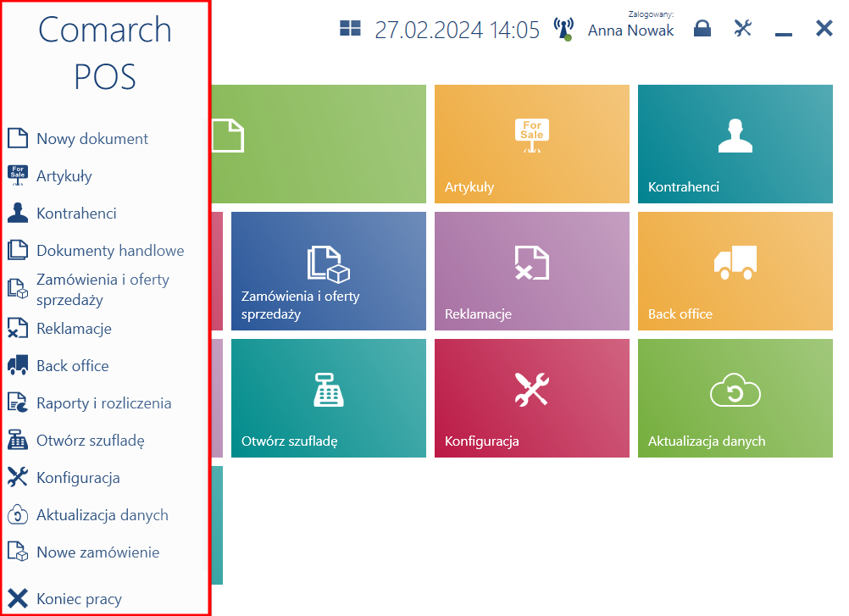Click the X icon beside Koniec pracy
The width and height of the screenshot is (849, 616).
[17, 599]
